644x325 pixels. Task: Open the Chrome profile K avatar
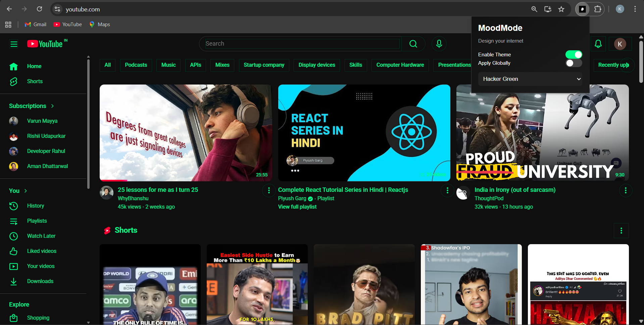[x=620, y=9]
